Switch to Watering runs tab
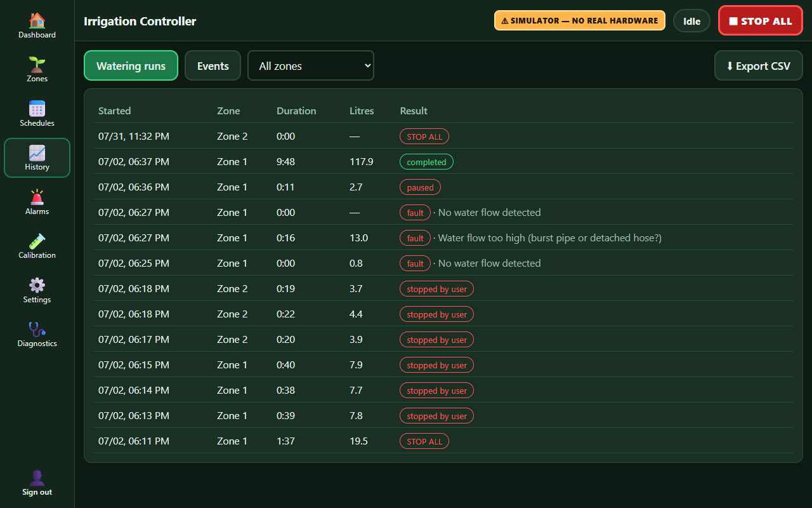The image size is (812, 508). pos(131,65)
